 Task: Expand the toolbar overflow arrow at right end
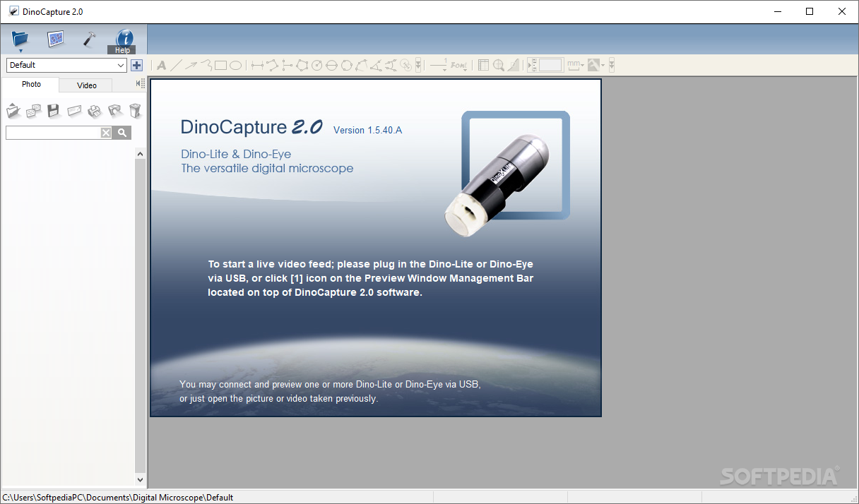tap(612, 65)
